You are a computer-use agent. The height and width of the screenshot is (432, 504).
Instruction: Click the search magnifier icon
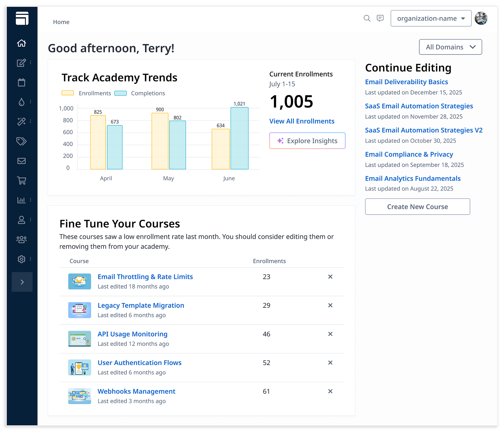[367, 18]
